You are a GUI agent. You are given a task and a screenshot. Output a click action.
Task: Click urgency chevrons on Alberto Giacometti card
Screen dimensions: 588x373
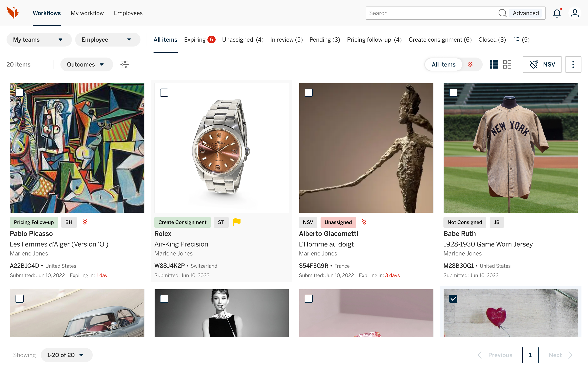364,222
